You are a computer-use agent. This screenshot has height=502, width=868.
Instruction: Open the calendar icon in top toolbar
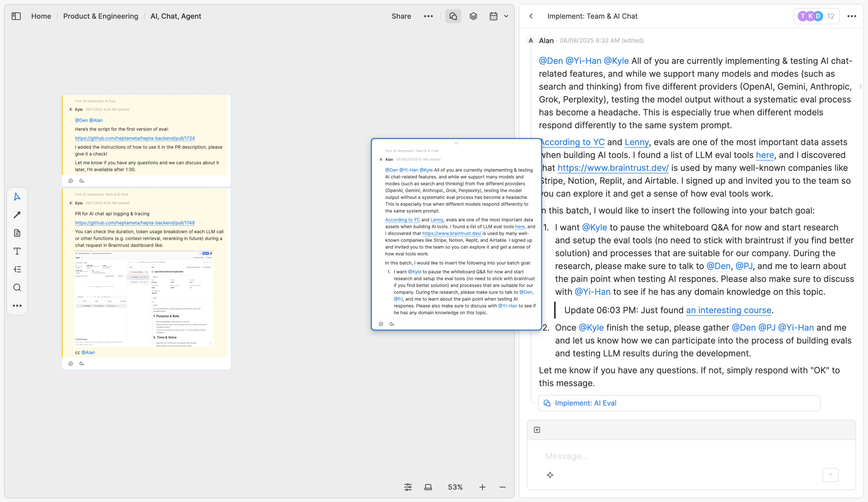[x=493, y=16]
